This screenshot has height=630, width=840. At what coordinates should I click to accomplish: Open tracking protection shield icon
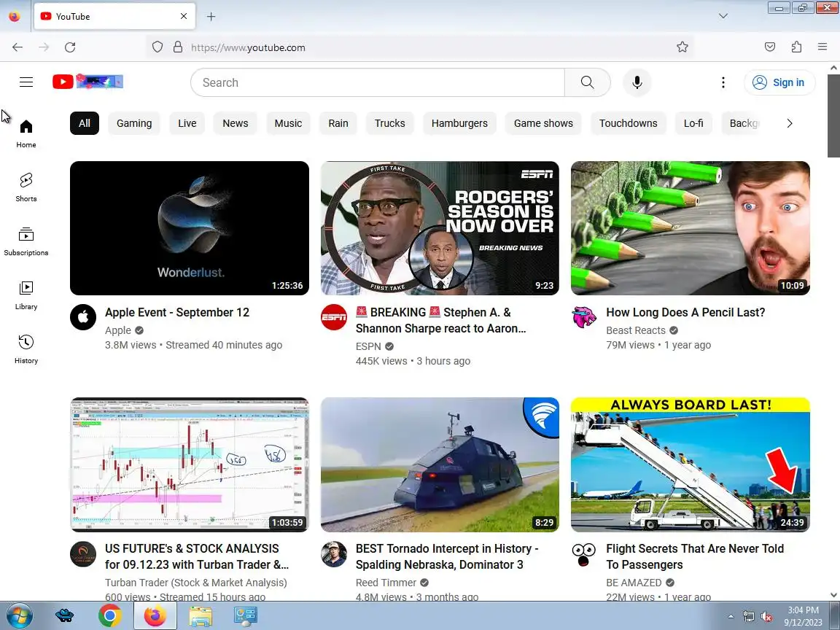pos(157,47)
